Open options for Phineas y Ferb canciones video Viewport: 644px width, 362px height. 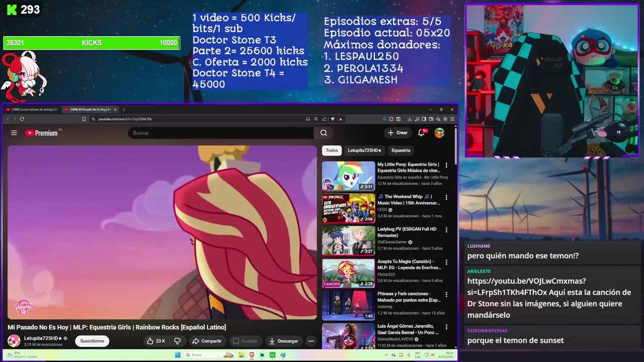tap(446, 294)
